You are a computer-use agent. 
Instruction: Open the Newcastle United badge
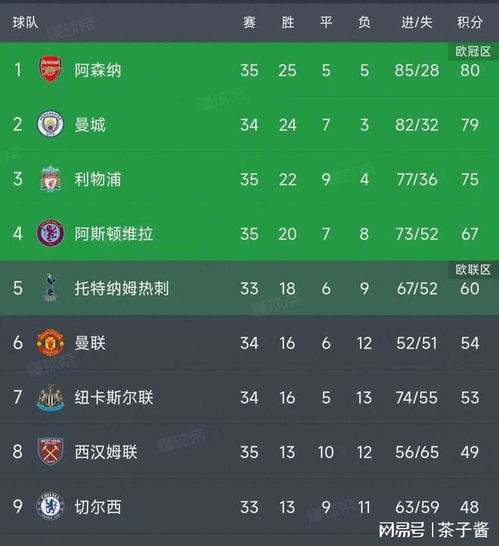pyautogui.click(x=50, y=397)
